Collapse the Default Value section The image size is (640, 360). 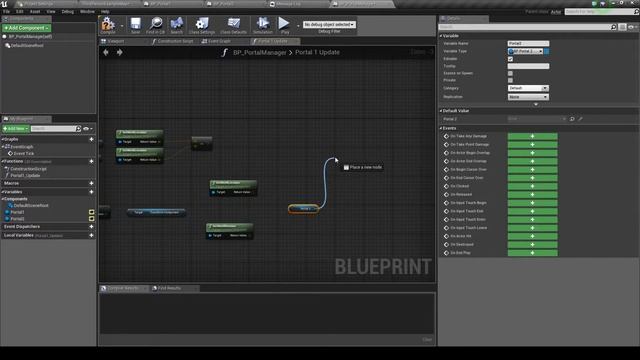(x=441, y=111)
